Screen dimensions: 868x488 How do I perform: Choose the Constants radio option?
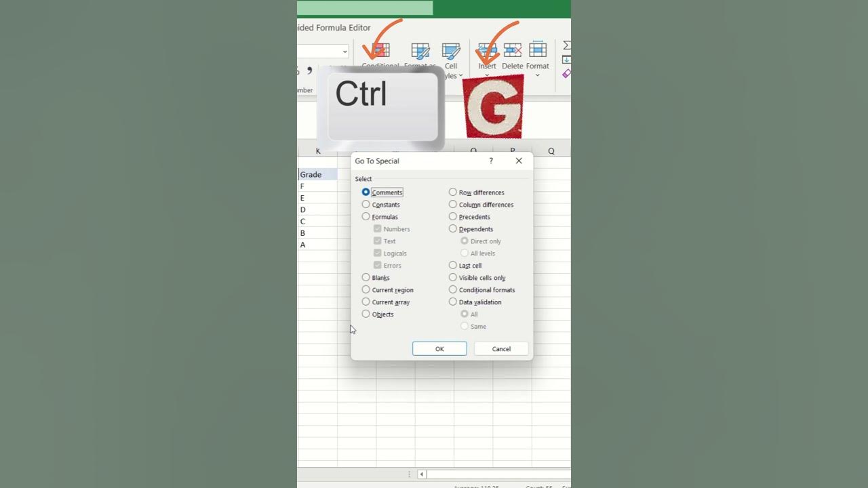[x=366, y=205]
